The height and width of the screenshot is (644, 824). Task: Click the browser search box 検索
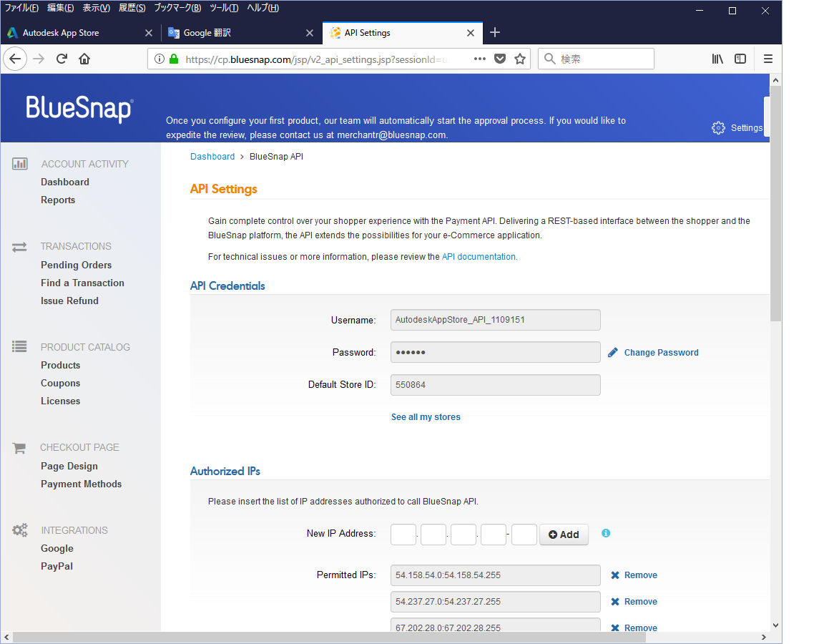[596, 59]
